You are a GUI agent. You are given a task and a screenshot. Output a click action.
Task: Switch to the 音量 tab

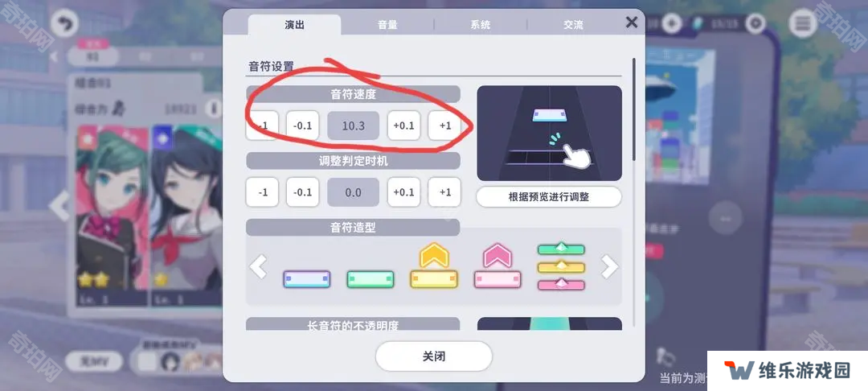click(x=387, y=25)
